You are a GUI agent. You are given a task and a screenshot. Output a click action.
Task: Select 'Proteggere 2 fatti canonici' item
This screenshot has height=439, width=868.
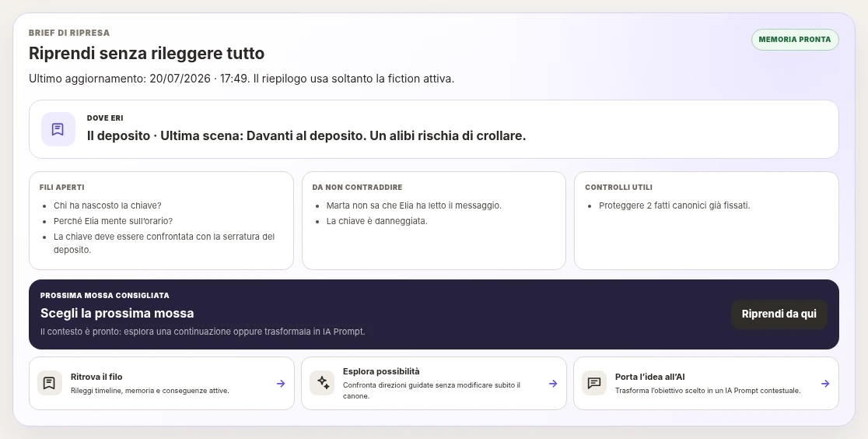point(674,205)
